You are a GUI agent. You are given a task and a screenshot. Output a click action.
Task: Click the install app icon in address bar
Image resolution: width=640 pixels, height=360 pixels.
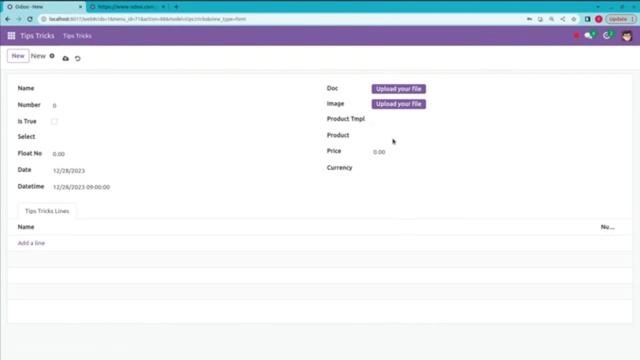click(540, 19)
